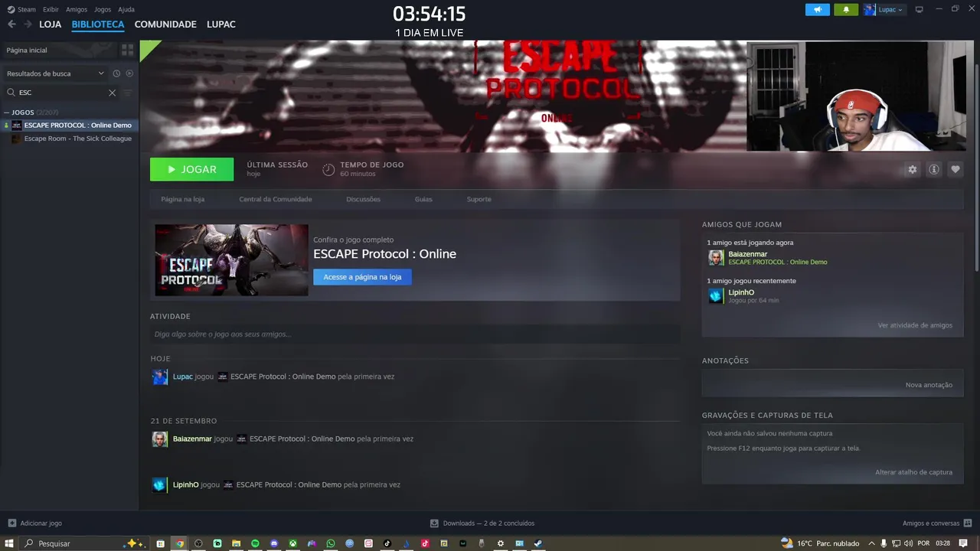This screenshot has height=551, width=980.
Task: Open the Windows Start menu
Action: (10, 543)
